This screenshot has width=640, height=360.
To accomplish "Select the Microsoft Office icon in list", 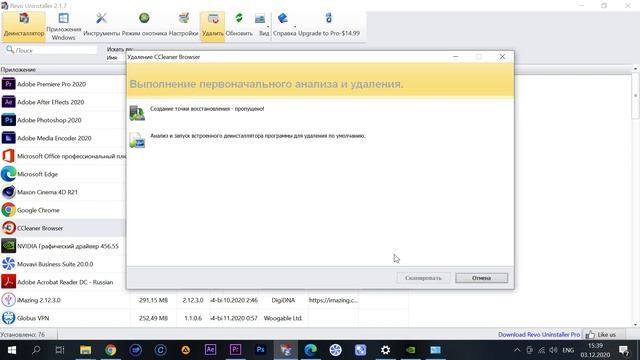I will pos(8,156).
